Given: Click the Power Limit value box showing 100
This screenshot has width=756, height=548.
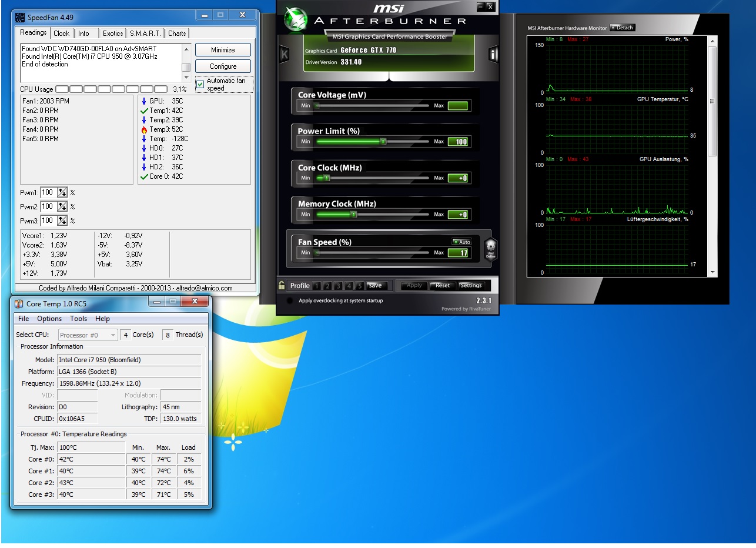Looking at the screenshot, I should coord(458,142).
